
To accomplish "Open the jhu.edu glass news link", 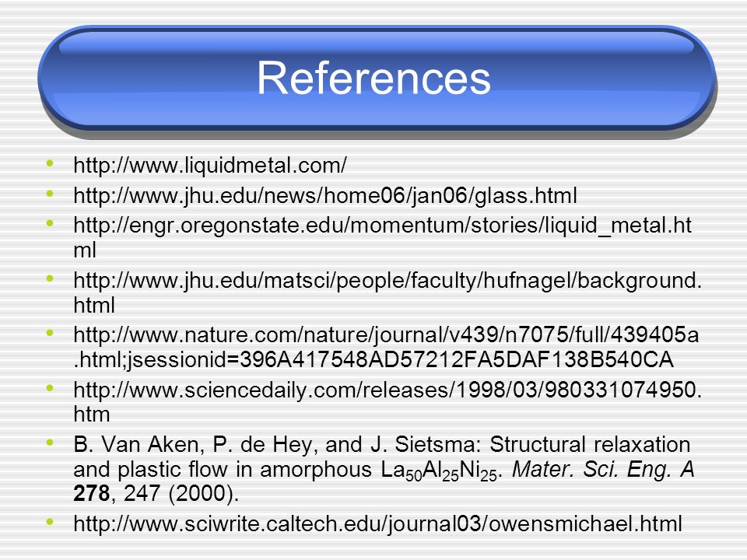I will [x=325, y=196].
